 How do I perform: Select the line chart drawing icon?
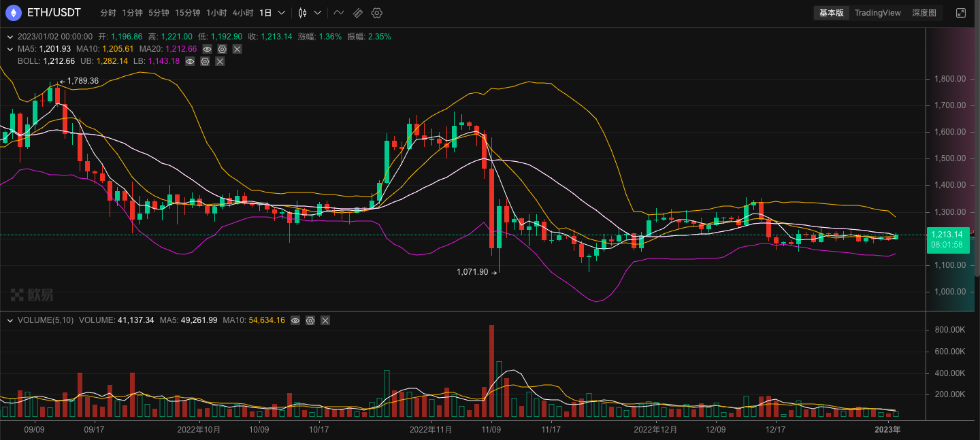coord(338,12)
